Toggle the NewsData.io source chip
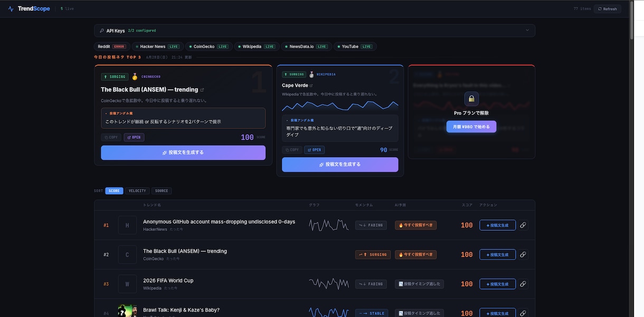Image resolution: width=644 pixels, height=317 pixels. click(307, 46)
